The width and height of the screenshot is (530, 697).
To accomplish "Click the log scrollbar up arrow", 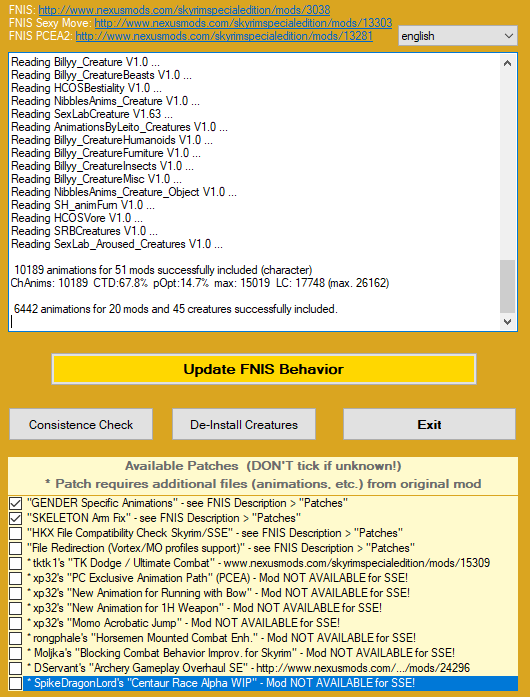I will pos(507,63).
